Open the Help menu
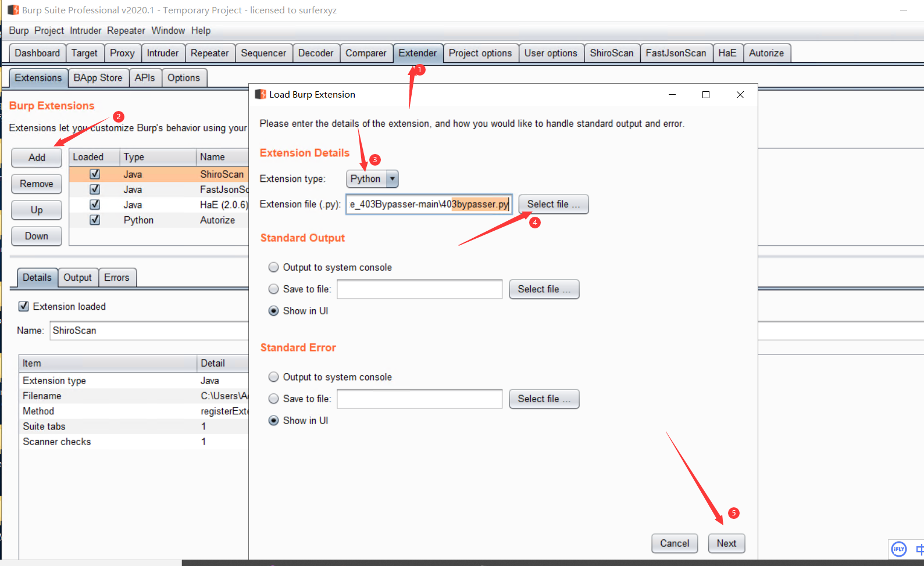The height and width of the screenshot is (566, 924). 201,30
